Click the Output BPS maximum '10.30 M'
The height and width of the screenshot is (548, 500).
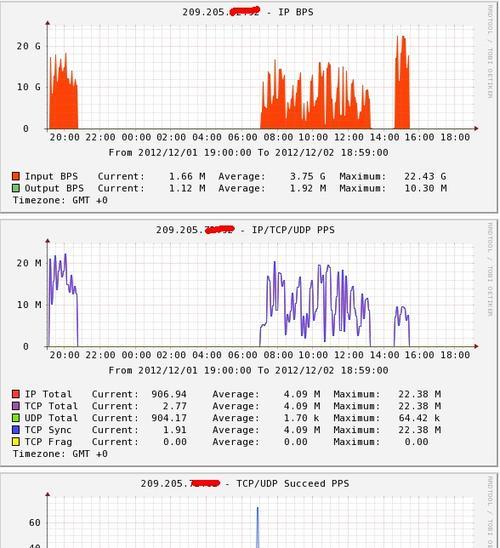pyautogui.click(x=426, y=188)
